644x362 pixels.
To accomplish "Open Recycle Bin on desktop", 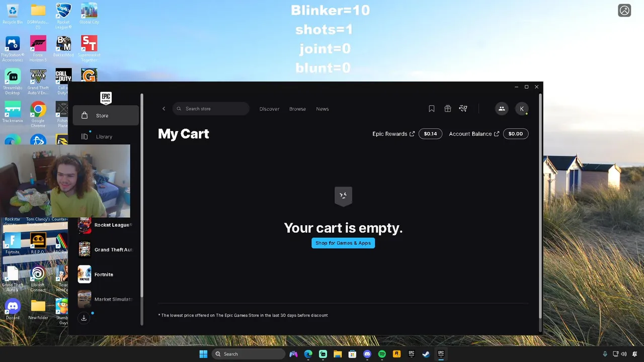I will pyautogui.click(x=13, y=14).
